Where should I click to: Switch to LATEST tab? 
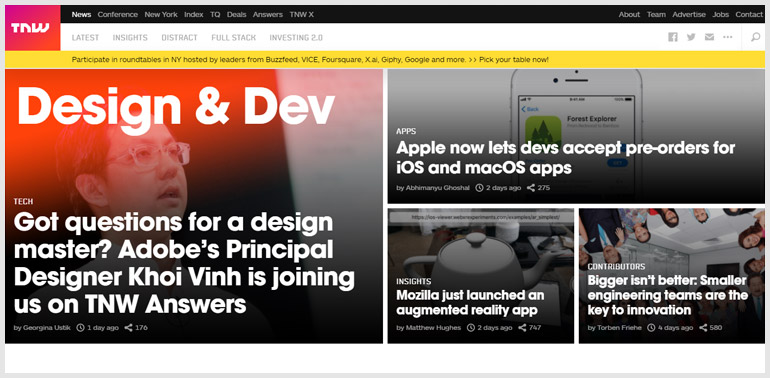coord(85,37)
